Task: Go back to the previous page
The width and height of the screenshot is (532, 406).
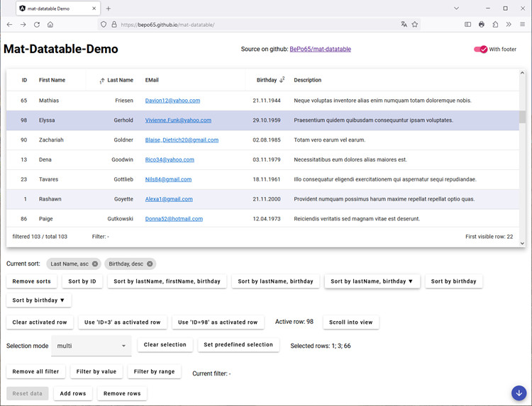Action: point(9,24)
